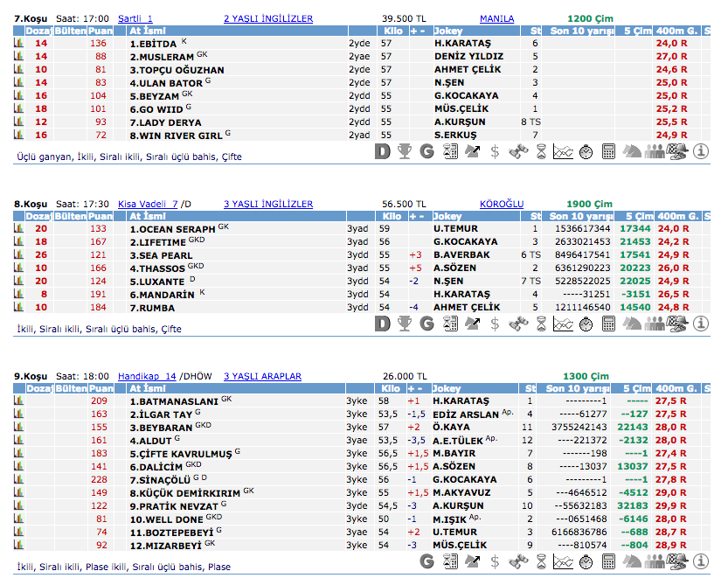Click the calculator icon under race 7
This screenshot has height=585, width=728.
click(609, 151)
